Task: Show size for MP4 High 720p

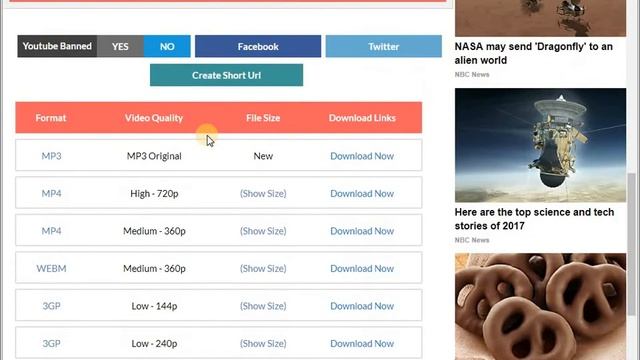Action: 263,193
